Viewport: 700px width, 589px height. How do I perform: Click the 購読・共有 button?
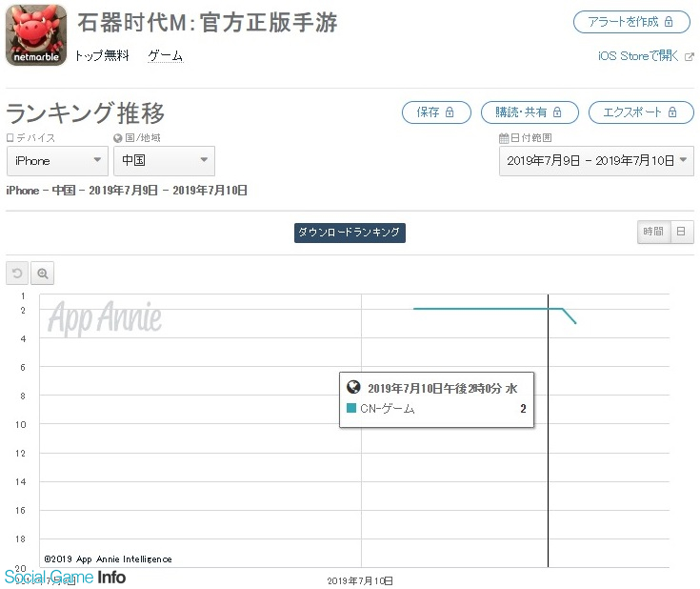click(530, 112)
